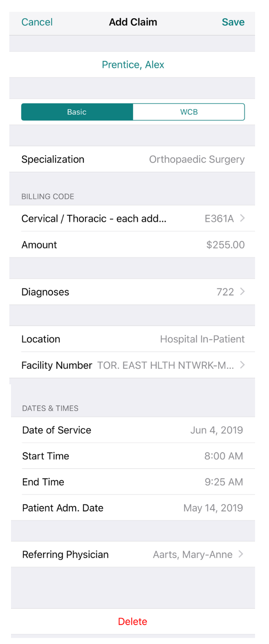Edit the Patient Adm. Date
The width and height of the screenshot is (269, 644).
(x=213, y=508)
